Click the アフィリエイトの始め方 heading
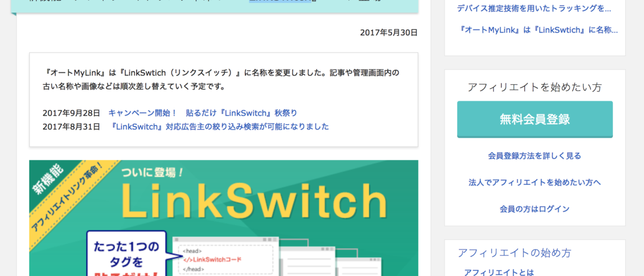Viewport: 644px width, 276px height. tap(514, 253)
